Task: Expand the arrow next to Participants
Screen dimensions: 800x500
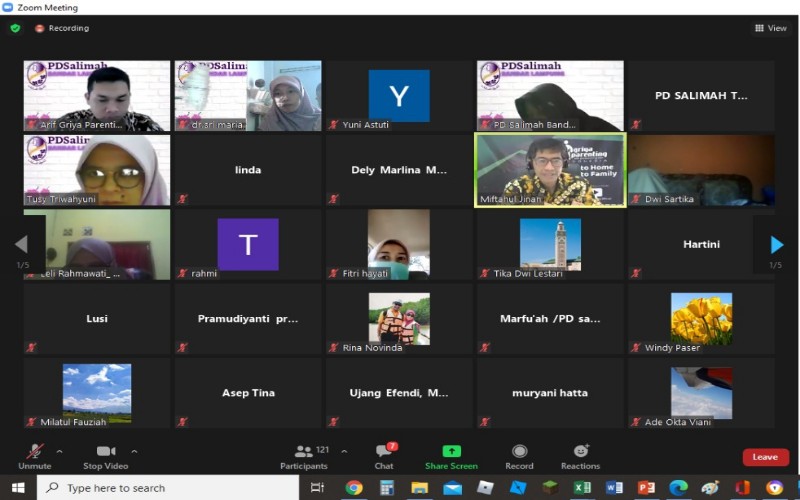Action: point(344,452)
